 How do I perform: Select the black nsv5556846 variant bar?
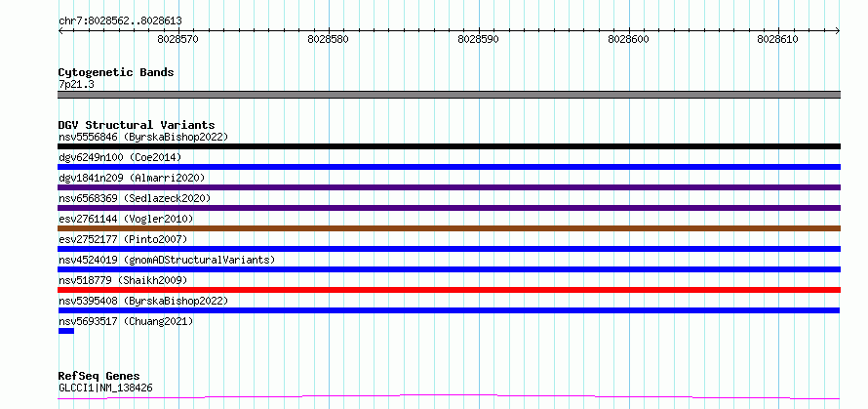click(449, 146)
